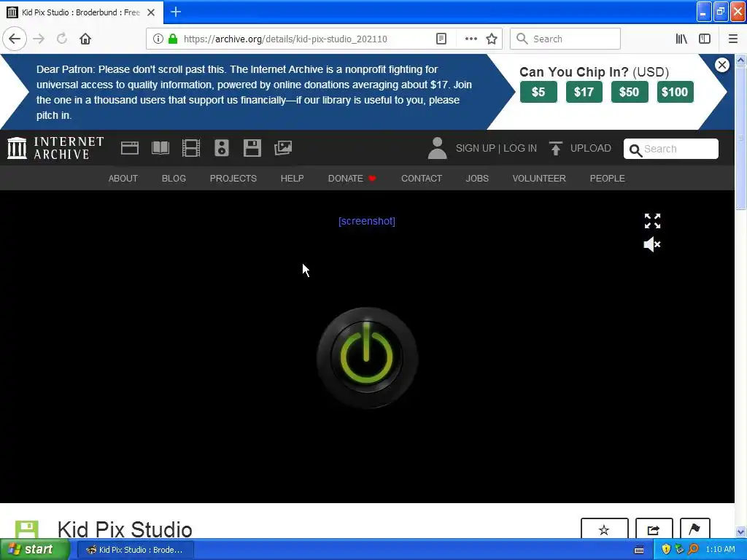Click the keyboard tray icon

639,550
